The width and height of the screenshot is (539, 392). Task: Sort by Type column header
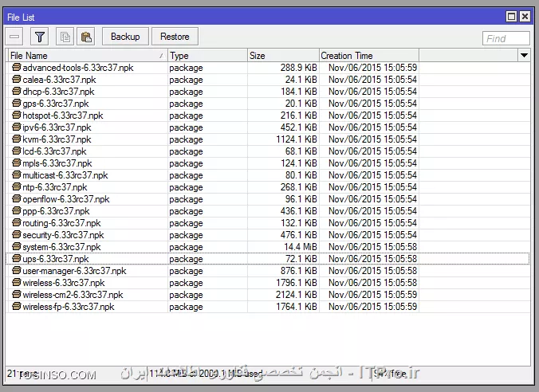[x=207, y=56]
